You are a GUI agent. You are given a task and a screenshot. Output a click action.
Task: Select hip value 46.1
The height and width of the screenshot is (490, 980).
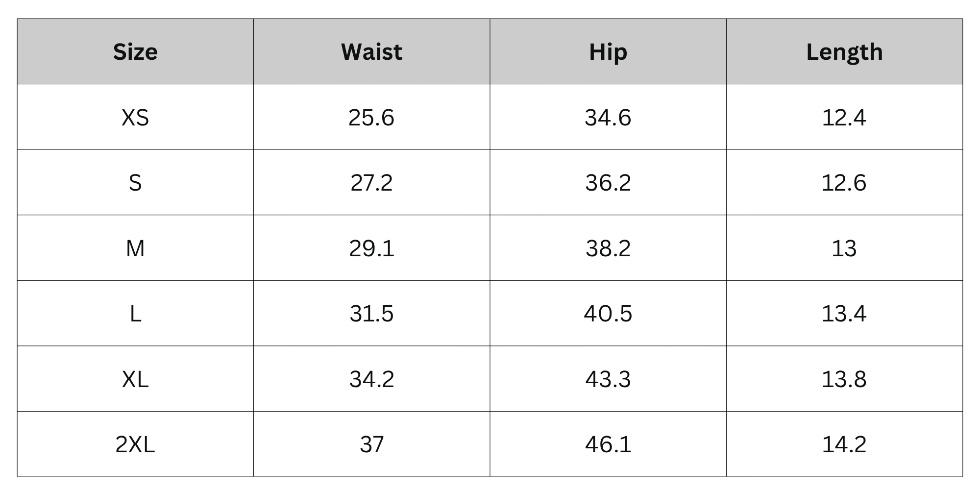tap(608, 444)
